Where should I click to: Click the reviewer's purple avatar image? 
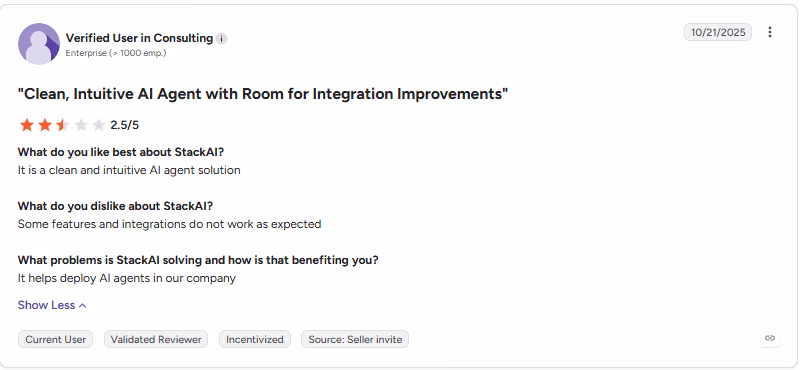[39, 44]
